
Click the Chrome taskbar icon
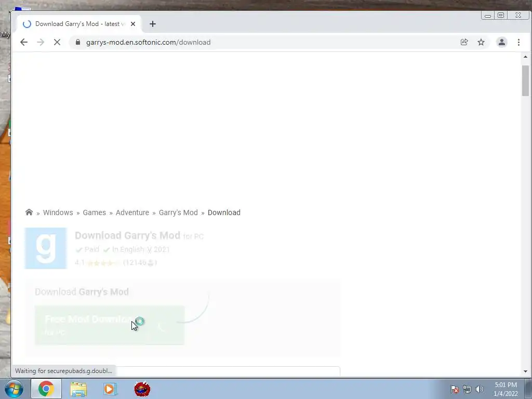(x=46, y=389)
